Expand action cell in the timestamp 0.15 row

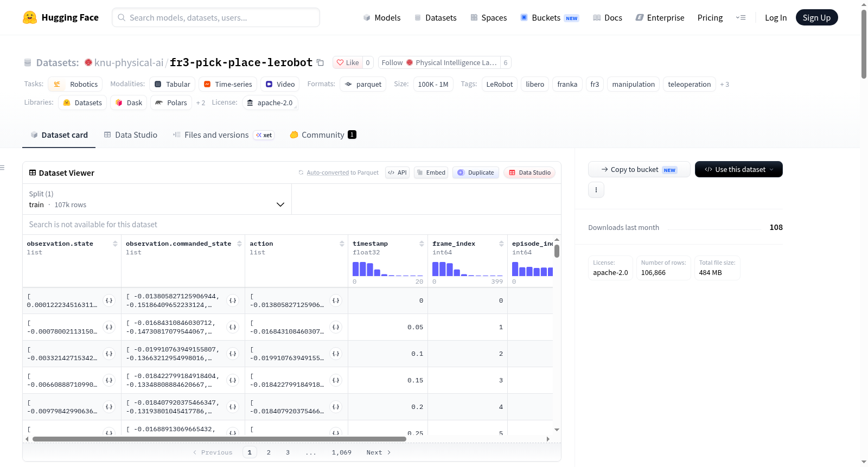(336, 380)
